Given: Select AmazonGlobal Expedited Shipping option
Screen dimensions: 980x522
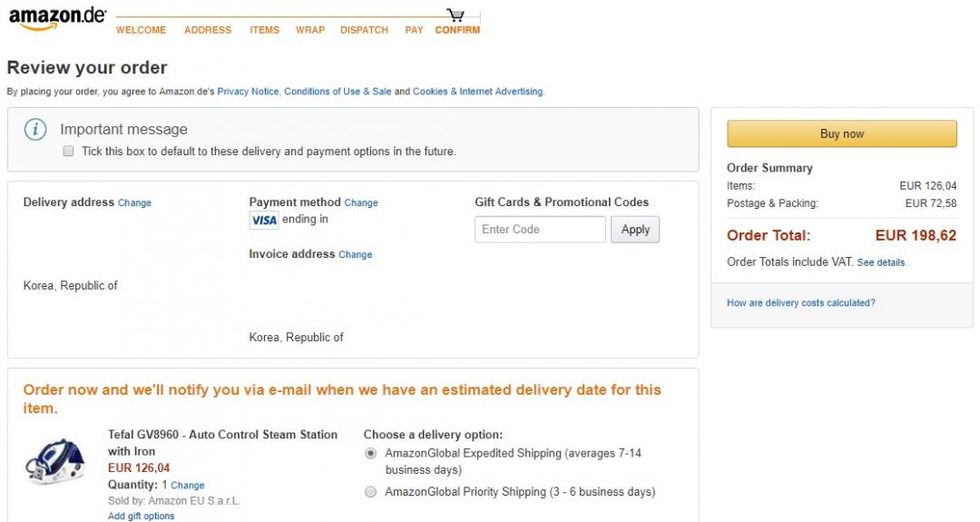Looking at the screenshot, I should [x=370, y=453].
